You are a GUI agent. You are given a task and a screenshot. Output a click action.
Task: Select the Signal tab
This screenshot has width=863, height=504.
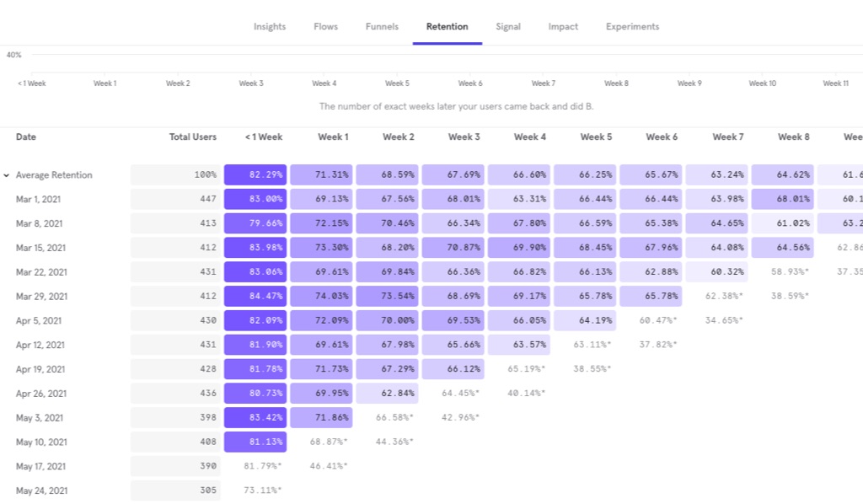point(508,27)
